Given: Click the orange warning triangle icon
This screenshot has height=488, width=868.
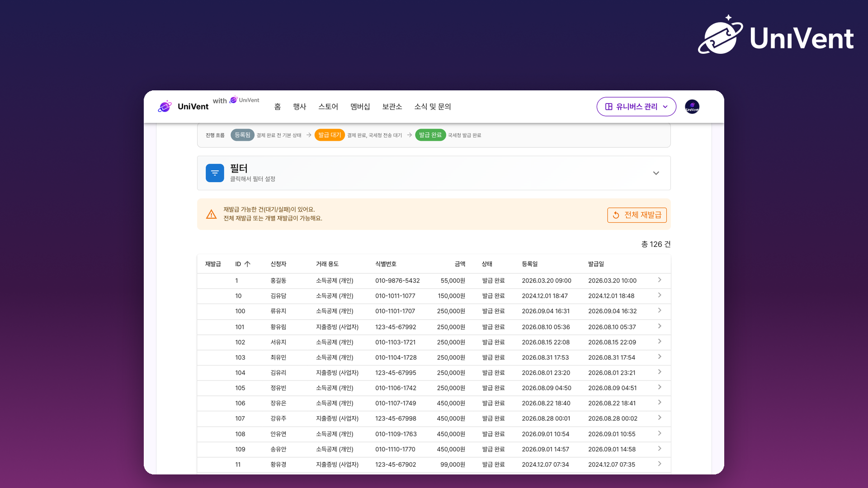Looking at the screenshot, I should coord(211,214).
